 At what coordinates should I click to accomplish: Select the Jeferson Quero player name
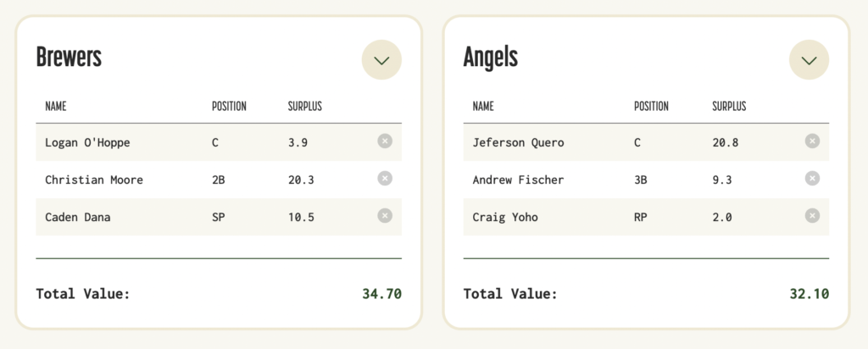click(x=518, y=142)
